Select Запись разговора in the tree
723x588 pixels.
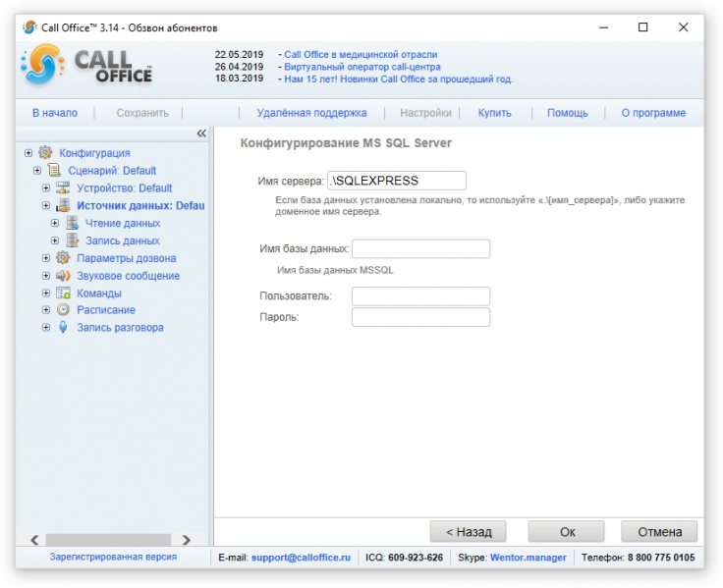[120, 327]
